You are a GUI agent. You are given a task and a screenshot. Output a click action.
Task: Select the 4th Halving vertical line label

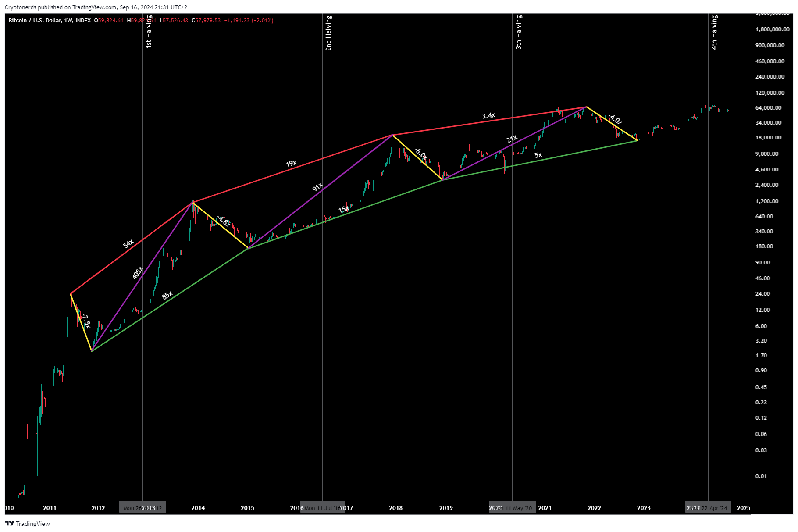pyautogui.click(x=714, y=32)
